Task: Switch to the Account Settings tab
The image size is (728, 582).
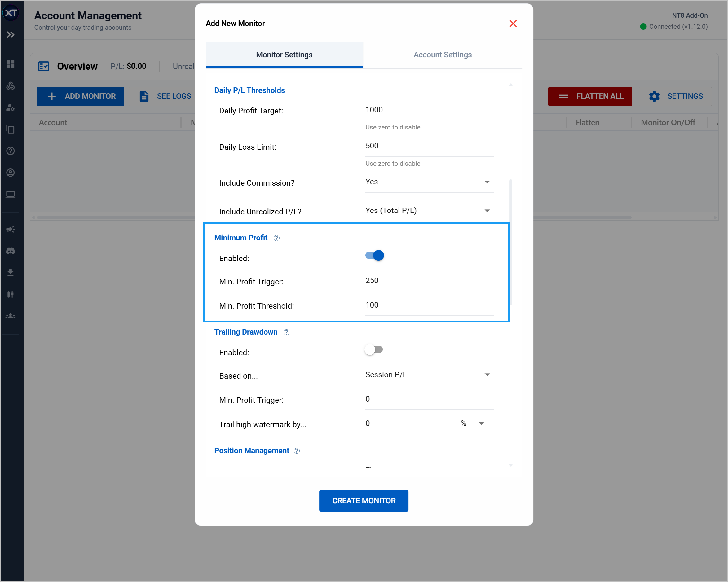Action: tap(443, 54)
